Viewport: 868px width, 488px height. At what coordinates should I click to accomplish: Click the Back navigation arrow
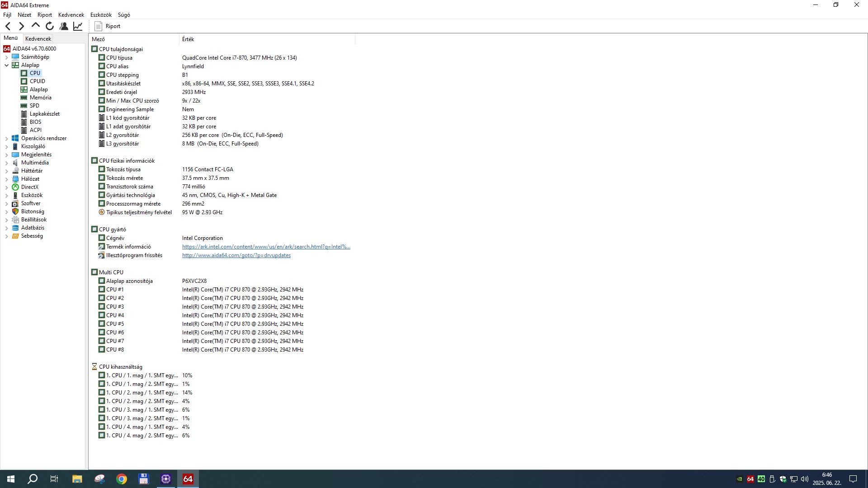8,26
